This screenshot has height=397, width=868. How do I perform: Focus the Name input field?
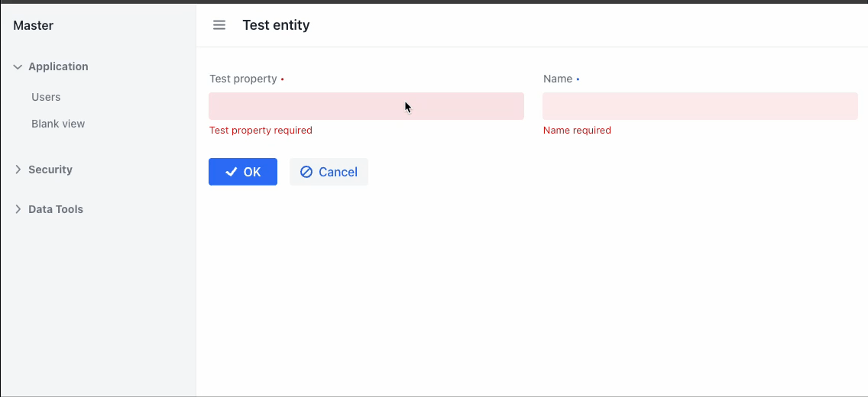click(700, 106)
